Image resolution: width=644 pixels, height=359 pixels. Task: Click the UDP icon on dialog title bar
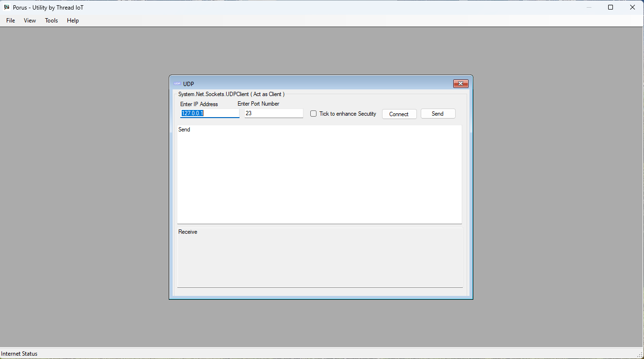click(x=177, y=83)
